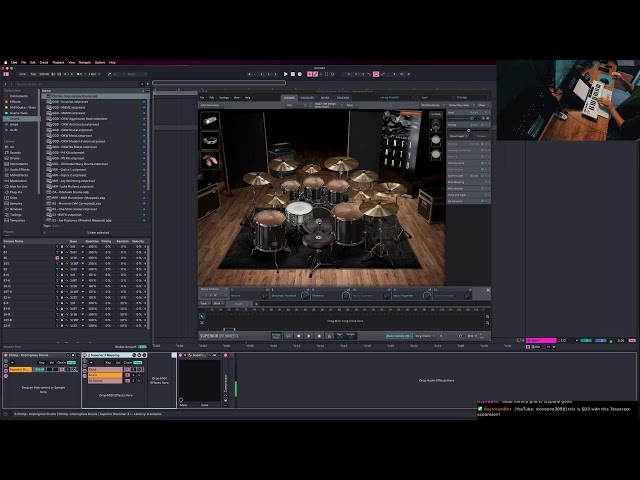Open the Superior Drummer preset name dropdown

coord(395,98)
